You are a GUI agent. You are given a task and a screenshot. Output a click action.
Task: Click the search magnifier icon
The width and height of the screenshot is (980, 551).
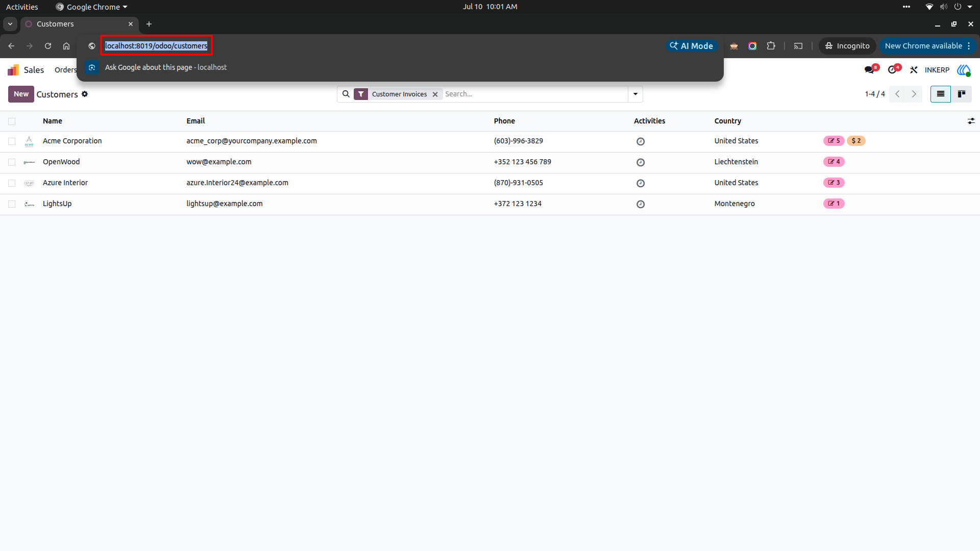click(346, 94)
